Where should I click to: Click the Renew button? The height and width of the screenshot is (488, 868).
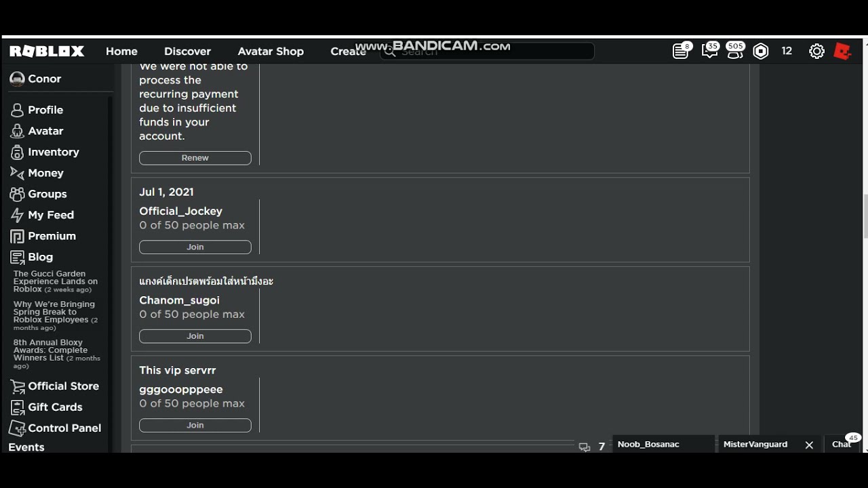[195, 158]
